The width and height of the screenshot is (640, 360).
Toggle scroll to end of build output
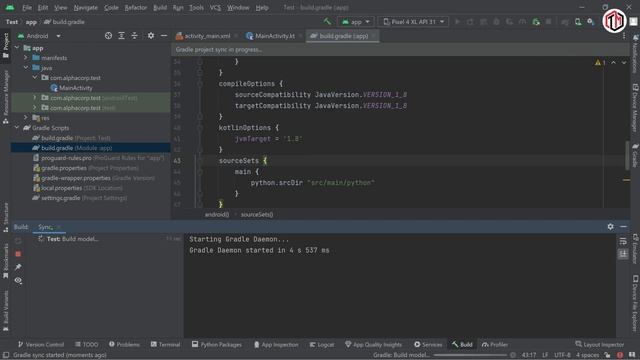click(x=623, y=254)
